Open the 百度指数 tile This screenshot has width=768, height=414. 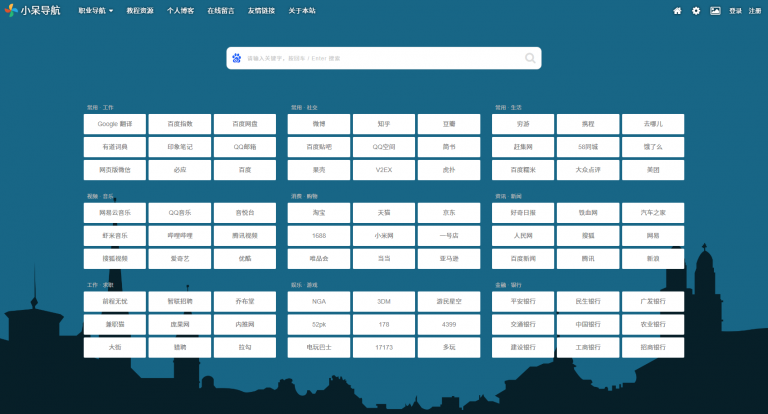click(x=180, y=124)
